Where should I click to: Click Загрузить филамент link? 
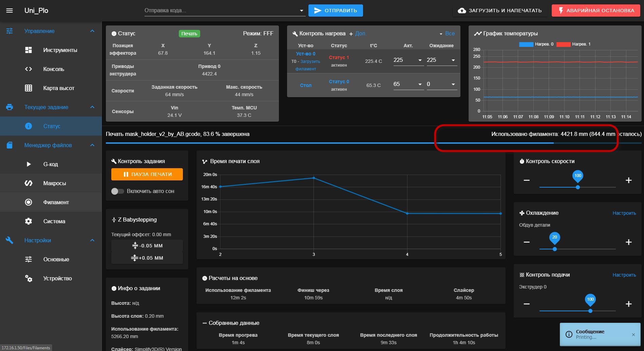click(x=308, y=65)
